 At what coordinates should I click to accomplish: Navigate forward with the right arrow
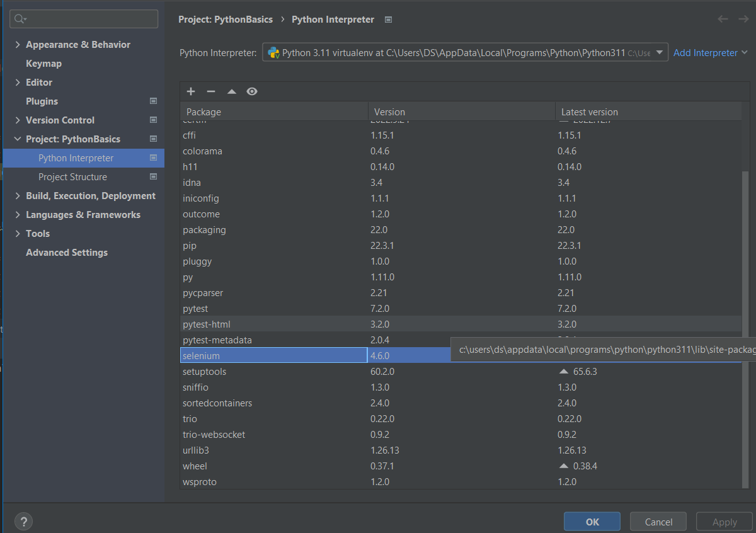tap(743, 19)
